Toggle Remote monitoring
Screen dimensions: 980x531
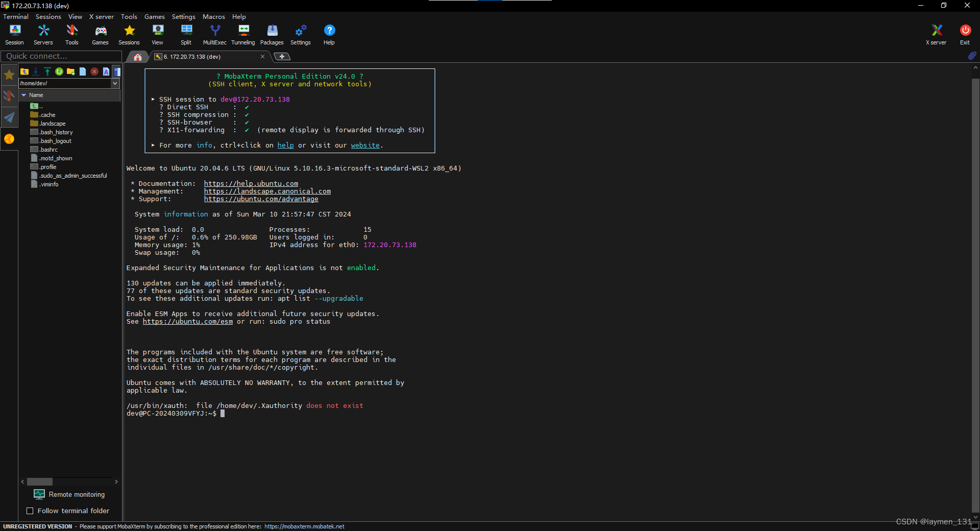(x=69, y=494)
